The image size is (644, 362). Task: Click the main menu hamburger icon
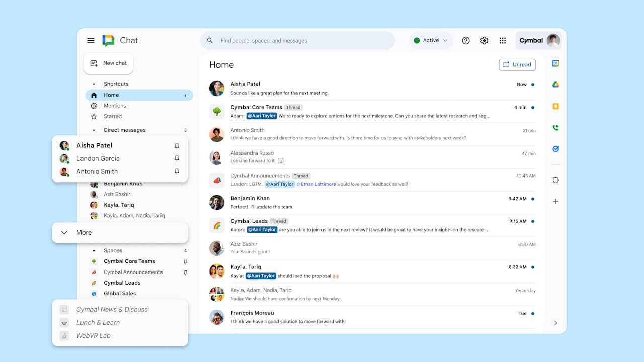pos(91,40)
